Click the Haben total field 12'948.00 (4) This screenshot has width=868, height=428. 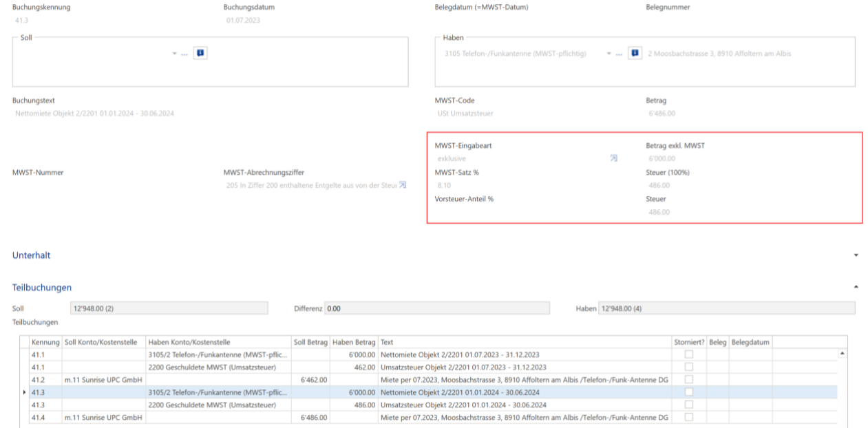pos(727,308)
